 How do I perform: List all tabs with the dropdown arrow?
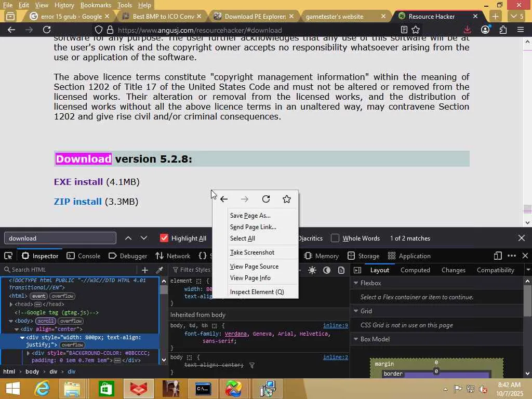[517, 16]
